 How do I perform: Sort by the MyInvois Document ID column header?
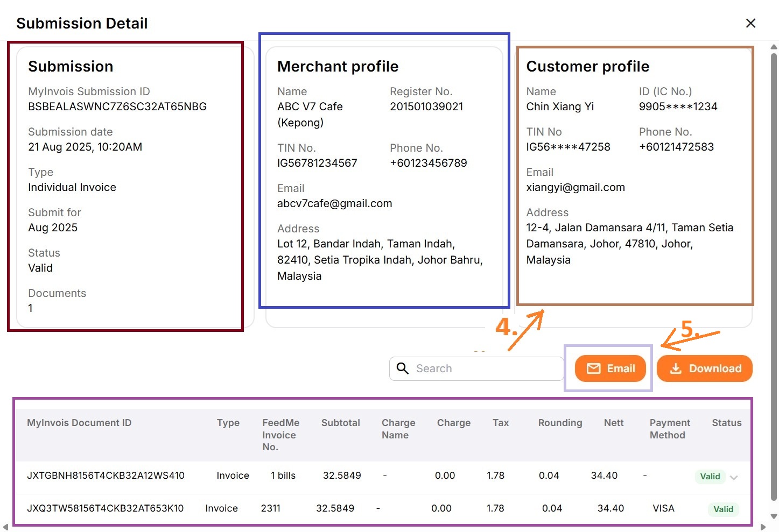(x=79, y=423)
